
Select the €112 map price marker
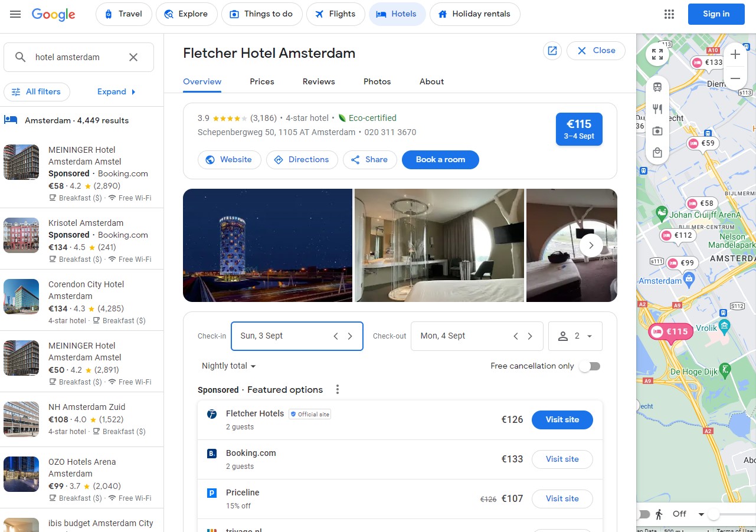pyautogui.click(x=678, y=235)
